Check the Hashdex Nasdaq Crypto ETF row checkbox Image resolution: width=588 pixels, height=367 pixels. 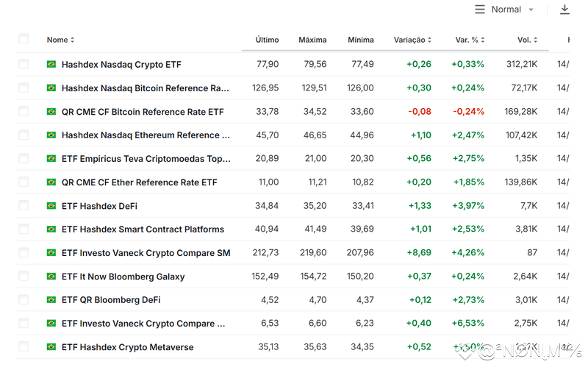24,65
